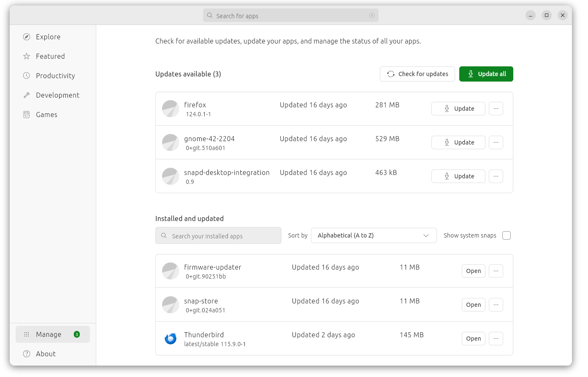This screenshot has width=588, height=377.
Task: Click Check for updates button
Action: (417, 74)
